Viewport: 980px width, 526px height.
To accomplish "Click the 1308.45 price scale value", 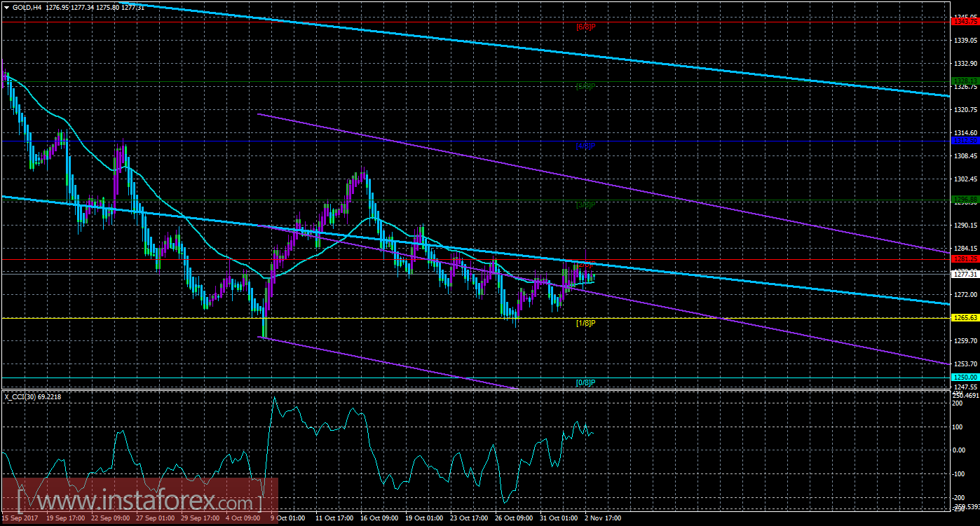I will tap(965, 156).
